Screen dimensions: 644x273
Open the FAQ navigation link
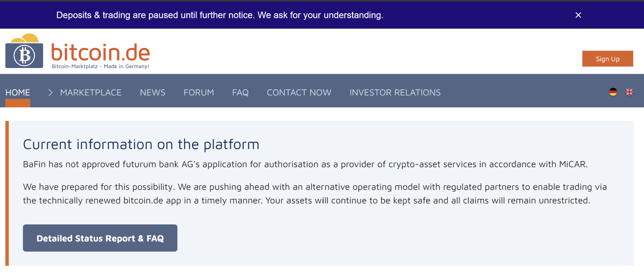pyautogui.click(x=240, y=93)
